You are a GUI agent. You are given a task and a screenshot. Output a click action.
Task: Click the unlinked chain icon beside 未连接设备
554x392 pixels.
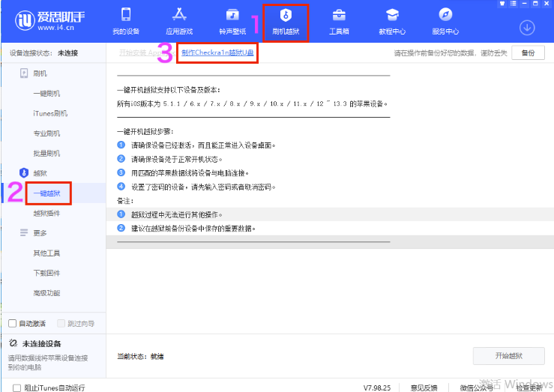click(13, 343)
